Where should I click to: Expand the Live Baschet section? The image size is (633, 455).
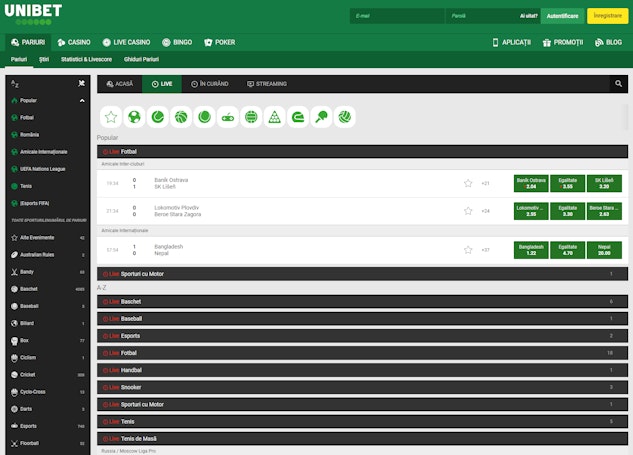coord(362,302)
